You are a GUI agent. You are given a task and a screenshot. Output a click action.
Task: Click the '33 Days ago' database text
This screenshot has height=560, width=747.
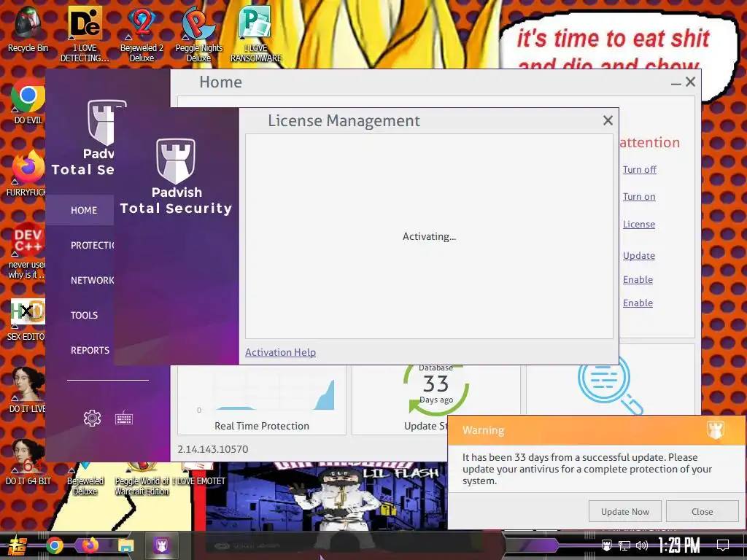436,389
